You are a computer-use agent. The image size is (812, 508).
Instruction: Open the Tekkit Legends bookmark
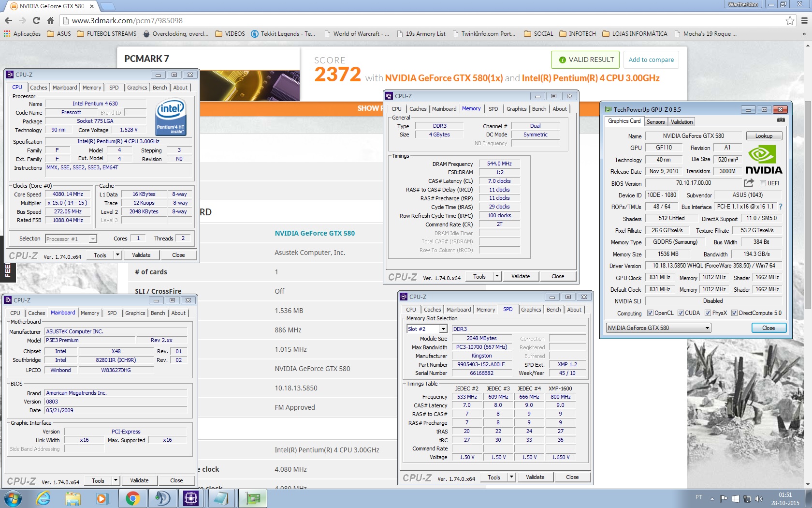[x=283, y=34]
